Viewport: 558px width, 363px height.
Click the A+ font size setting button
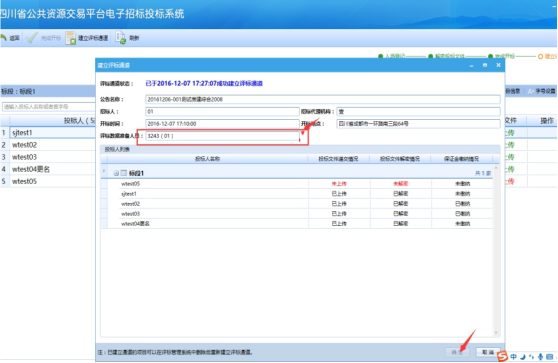(541, 91)
